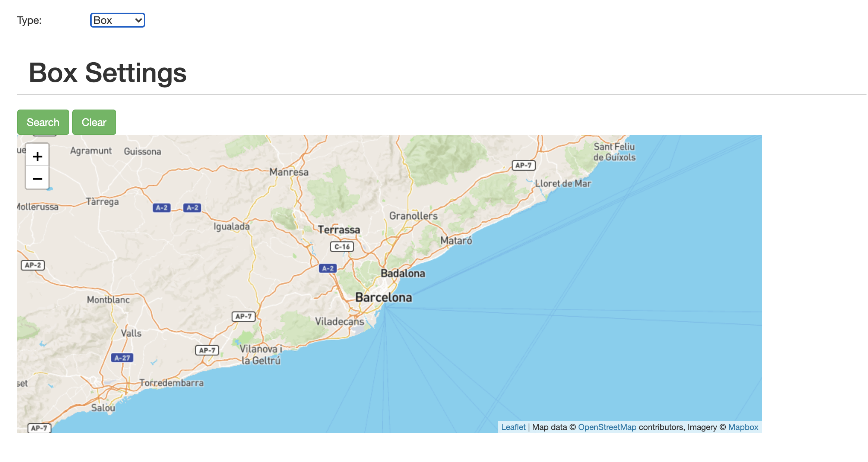Click the A-27 road shield near Valls
Viewport: 868px width, 462px height.
122,358
